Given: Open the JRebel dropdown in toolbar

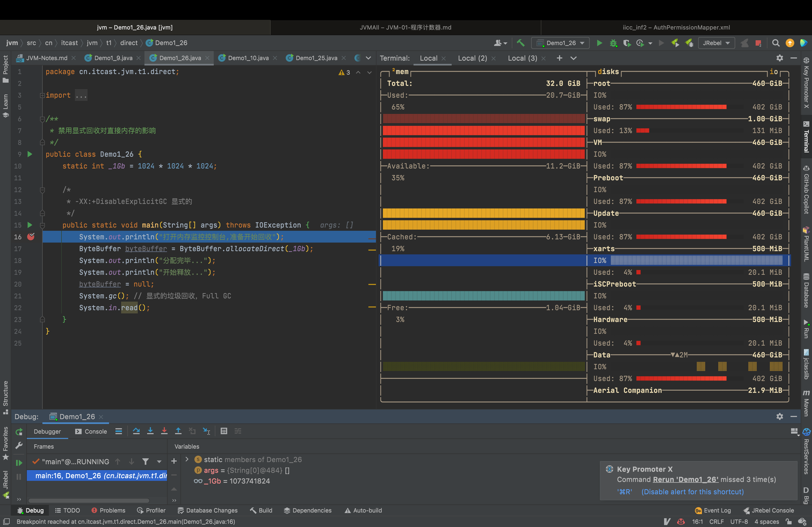Looking at the screenshot, I should click(716, 43).
